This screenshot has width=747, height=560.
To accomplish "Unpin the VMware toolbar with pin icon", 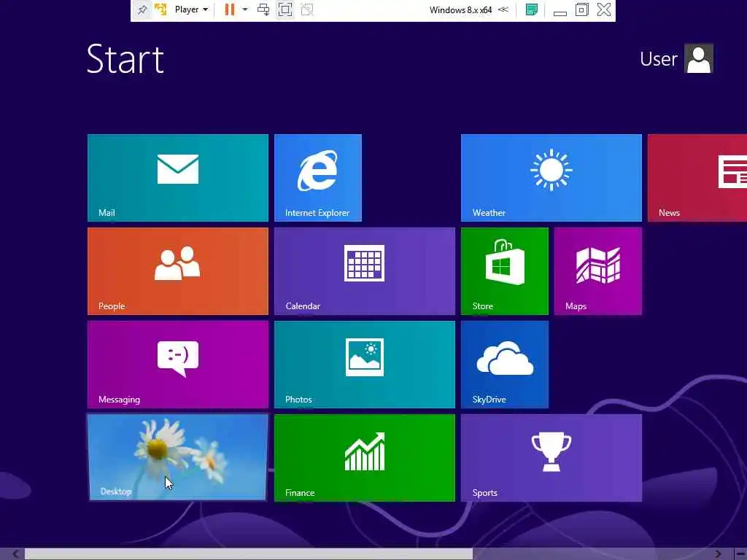I will (x=142, y=9).
